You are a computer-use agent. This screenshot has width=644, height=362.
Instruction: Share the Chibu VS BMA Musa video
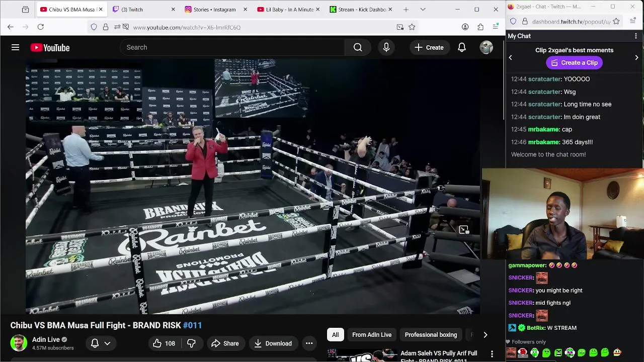225,343
